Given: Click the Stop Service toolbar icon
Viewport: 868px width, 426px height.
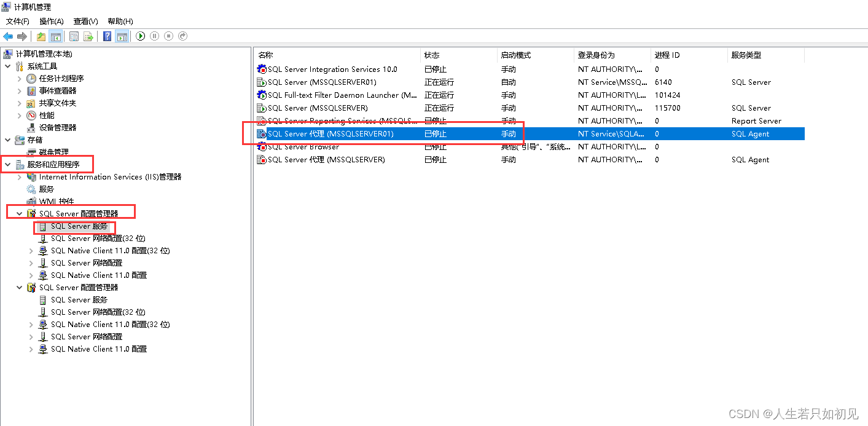Looking at the screenshot, I should (x=168, y=36).
